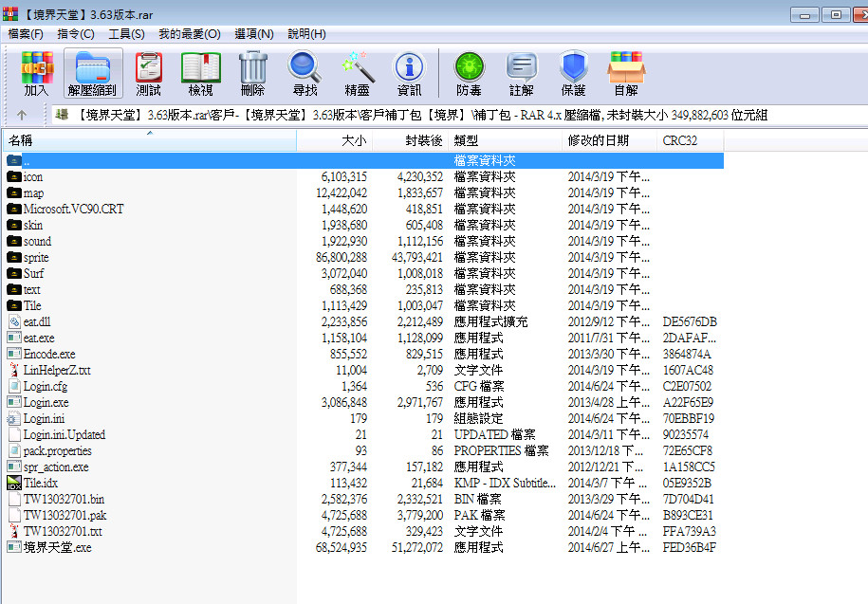This screenshot has height=604, width=868.
Task: Click the 註解 (Comment) icon
Action: 522,74
